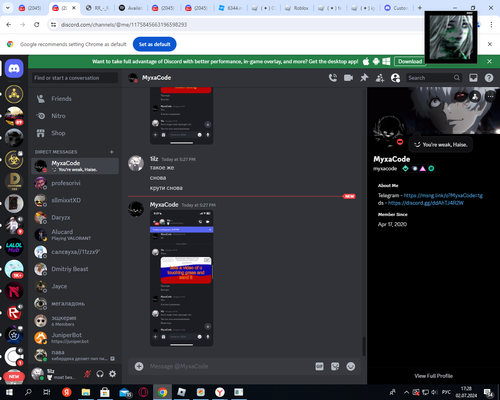Screen dimensions: 500x400
Task: Click the 1ilz username in message
Action: tap(154, 159)
